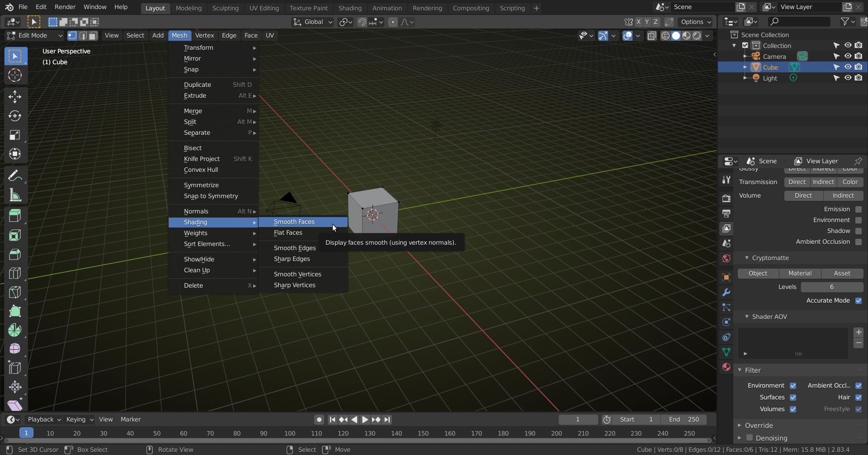
Task: Switch to face select mode
Action: pyautogui.click(x=93, y=36)
